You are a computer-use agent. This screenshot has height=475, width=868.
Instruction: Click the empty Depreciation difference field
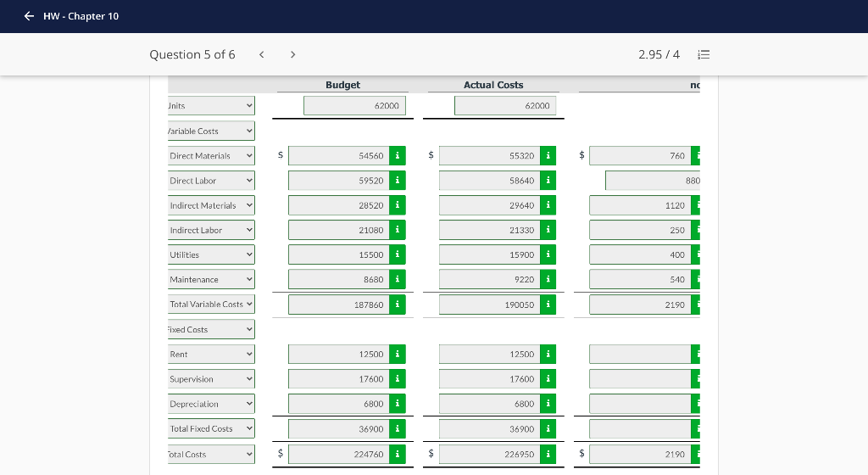(640, 404)
